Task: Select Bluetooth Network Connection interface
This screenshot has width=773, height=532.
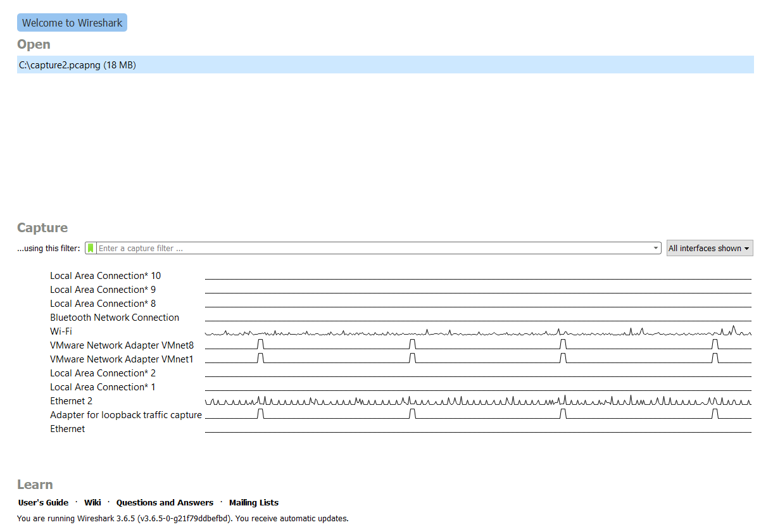Action: pos(115,318)
